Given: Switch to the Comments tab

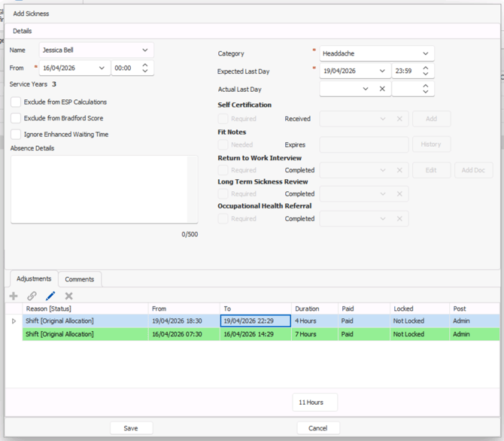Looking at the screenshot, I should pyautogui.click(x=80, y=279).
